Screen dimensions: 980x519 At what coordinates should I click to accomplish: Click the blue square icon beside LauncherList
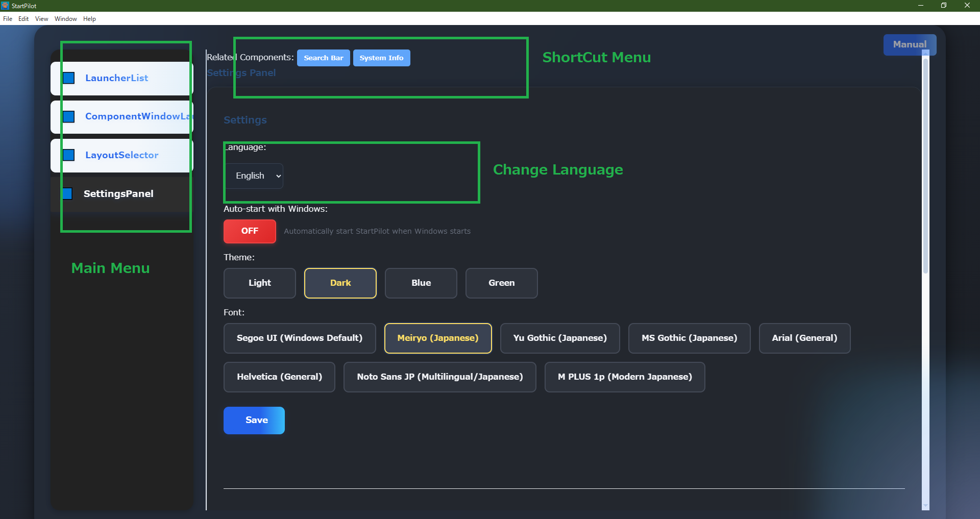coord(69,78)
